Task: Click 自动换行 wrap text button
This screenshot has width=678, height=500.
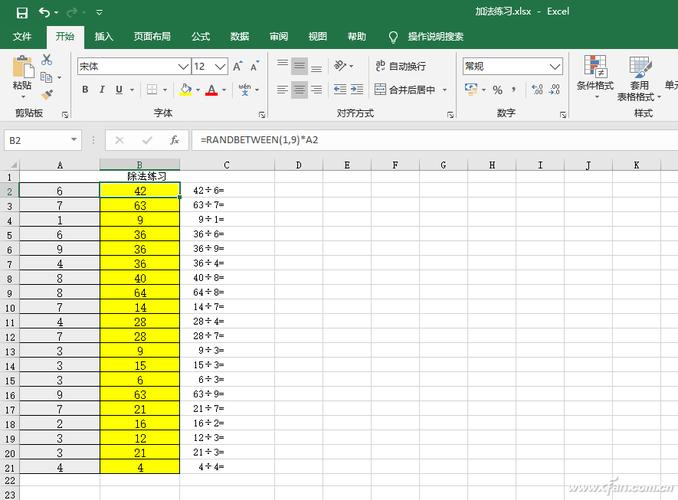Action: [400, 66]
